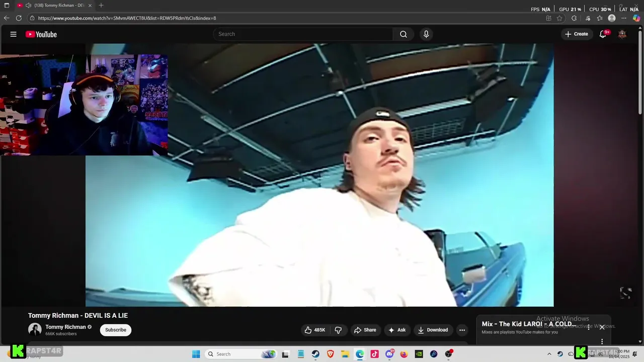Download the video
The height and width of the screenshot is (362, 644).
pyautogui.click(x=433, y=330)
